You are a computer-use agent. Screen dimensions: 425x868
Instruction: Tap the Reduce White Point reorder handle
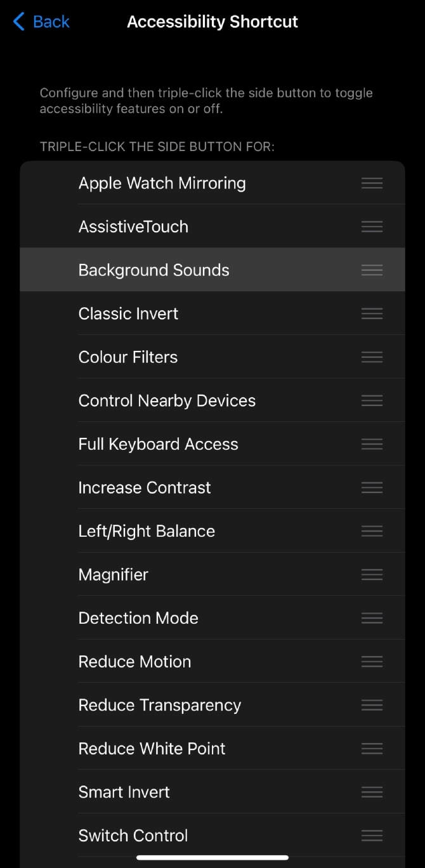click(372, 749)
